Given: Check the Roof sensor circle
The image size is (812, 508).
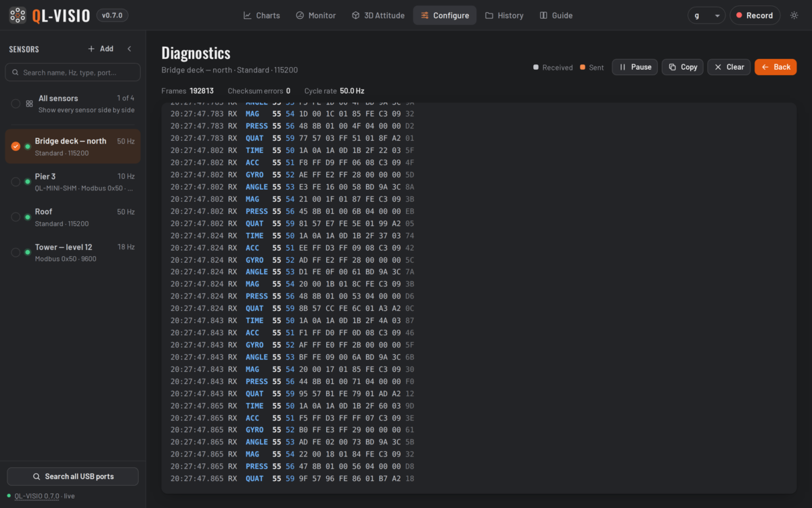Looking at the screenshot, I should 16,217.
